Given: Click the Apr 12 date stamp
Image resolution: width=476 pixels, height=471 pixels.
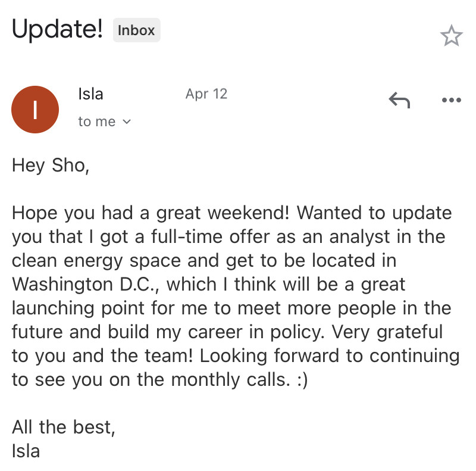Looking at the screenshot, I should (206, 94).
